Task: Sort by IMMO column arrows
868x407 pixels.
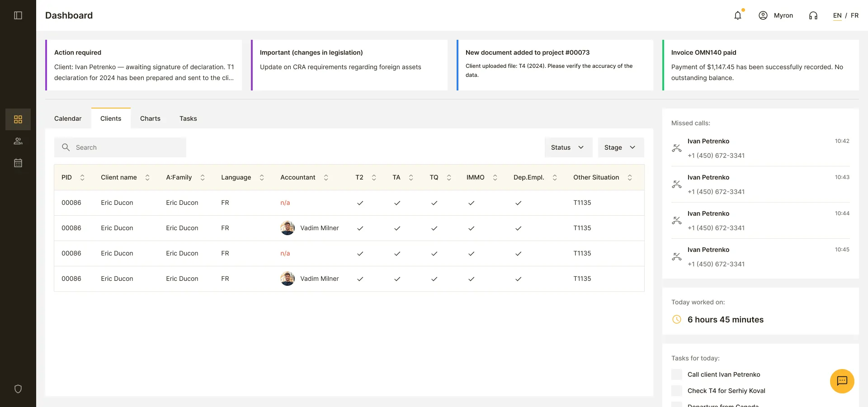Action: tap(495, 177)
